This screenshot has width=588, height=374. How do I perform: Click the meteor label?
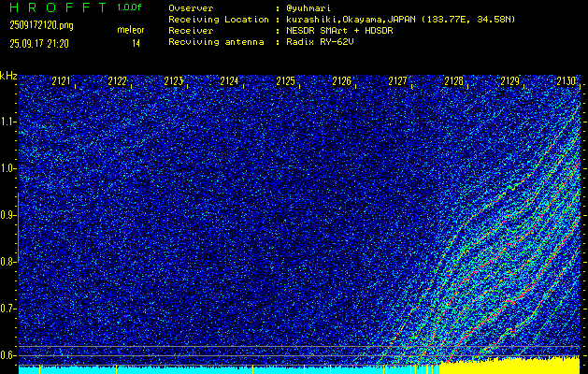coord(131,30)
